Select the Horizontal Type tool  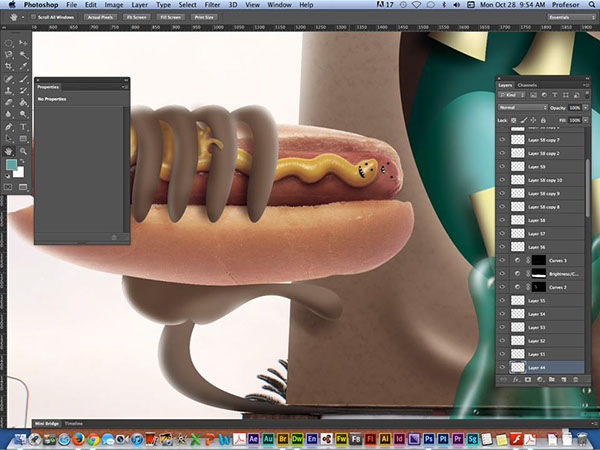pos(23,127)
